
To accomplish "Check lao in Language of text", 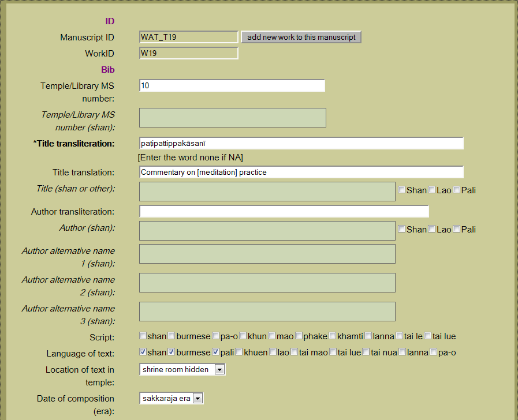I will coord(273,352).
